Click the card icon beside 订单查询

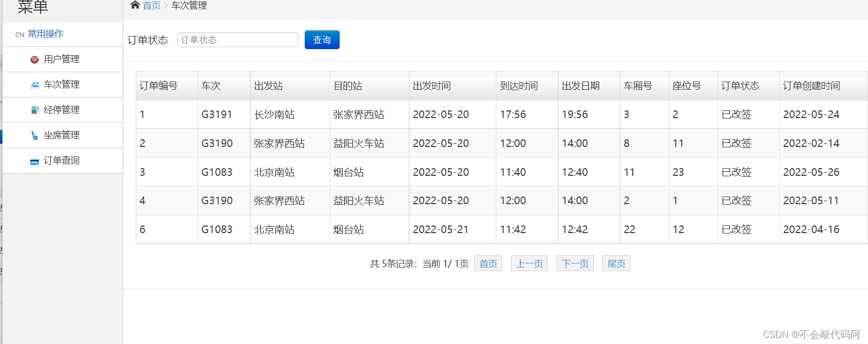(x=34, y=162)
